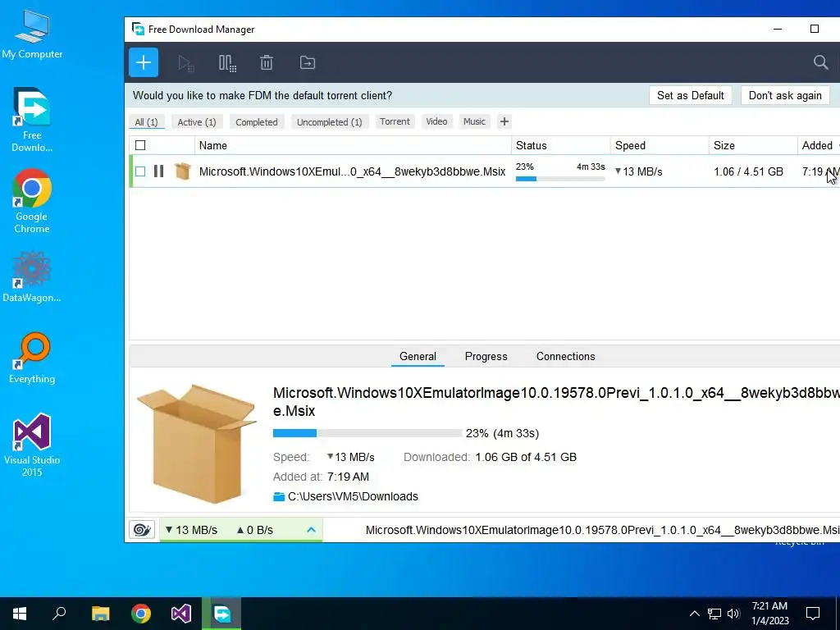Click the Start all downloads toolbar icon

[186, 63]
